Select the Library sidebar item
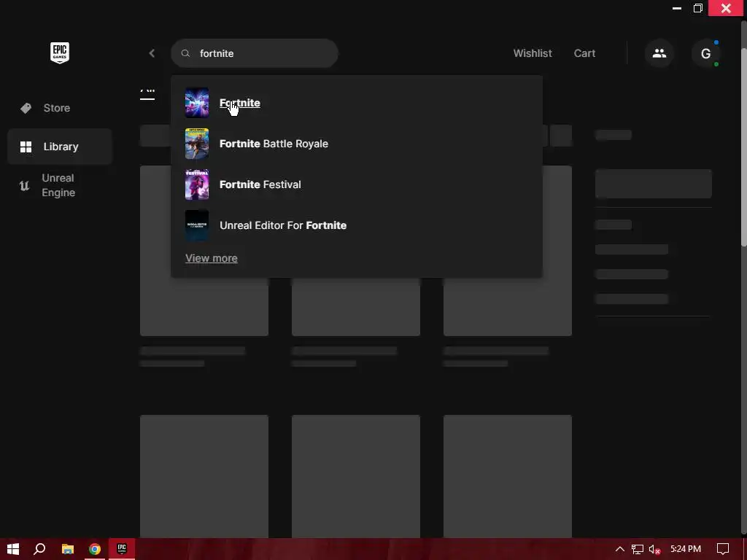 coord(60,147)
